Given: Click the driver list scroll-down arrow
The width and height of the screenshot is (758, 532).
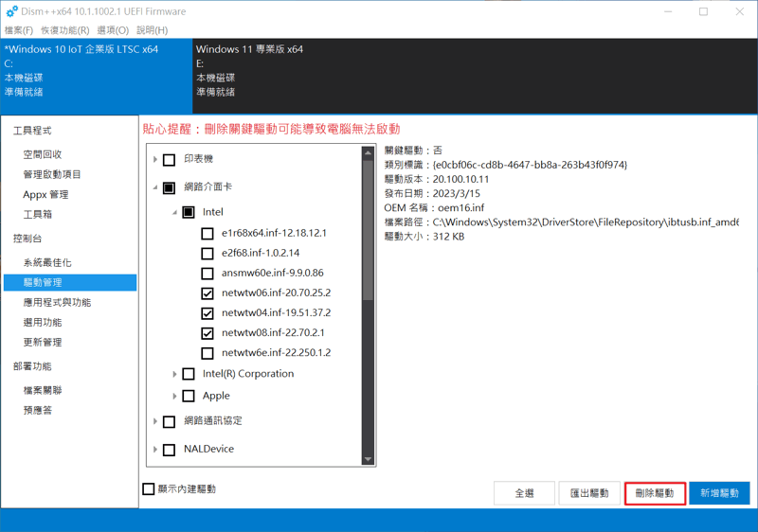Looking at the screenshot, I should (368, 459).
